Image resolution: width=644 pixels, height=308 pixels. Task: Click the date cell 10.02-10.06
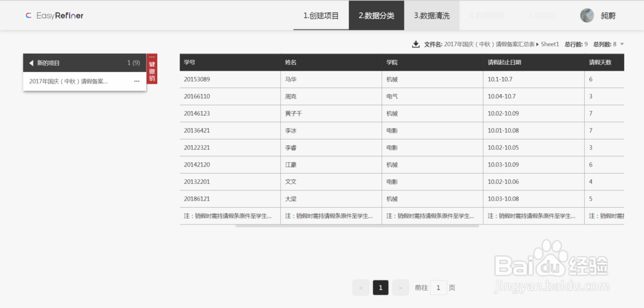533,182
